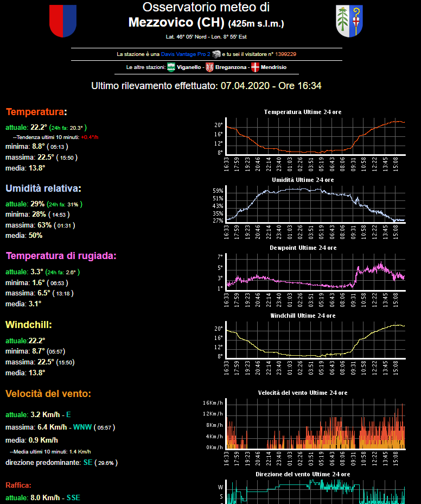The width and height of the screenshot is (421, 504).
Task: Click the Mezzovico municipal crest with tree
Action: 349,21
